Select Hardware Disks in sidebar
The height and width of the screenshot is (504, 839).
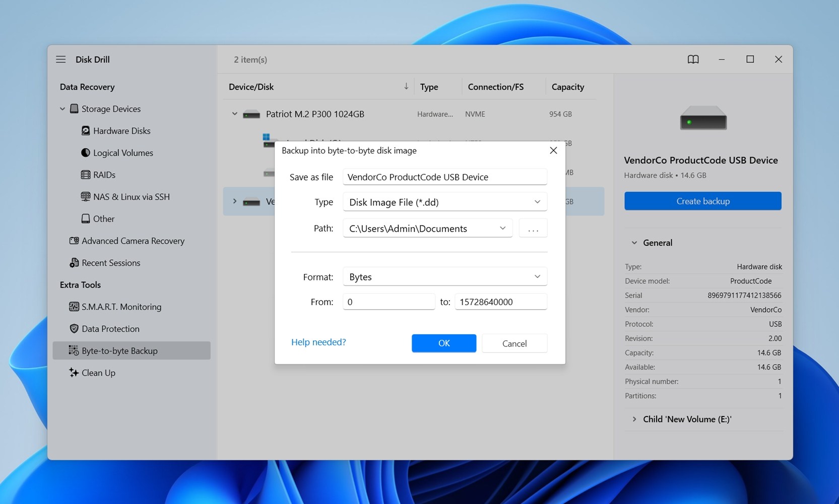pos(121,131)
